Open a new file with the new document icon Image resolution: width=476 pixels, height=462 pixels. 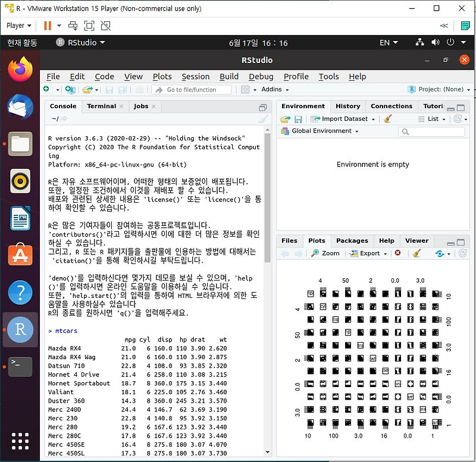(46, 89)
